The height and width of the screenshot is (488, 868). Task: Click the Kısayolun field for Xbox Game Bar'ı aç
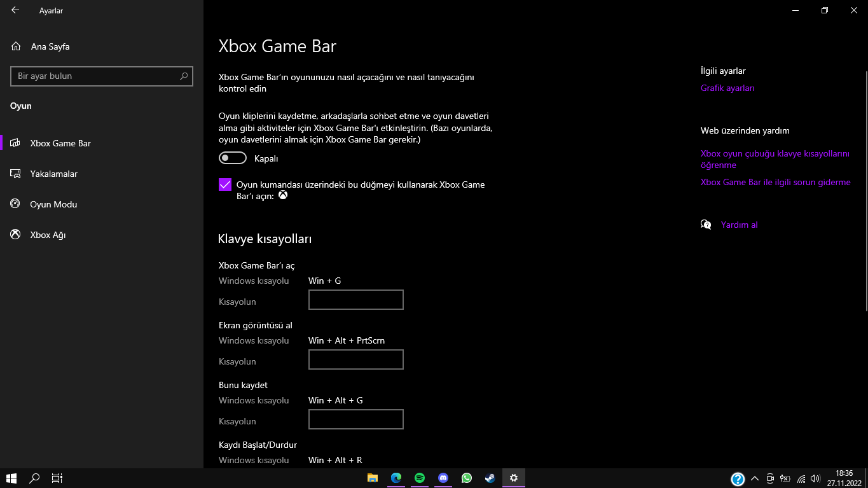click(x=356, y=300)
